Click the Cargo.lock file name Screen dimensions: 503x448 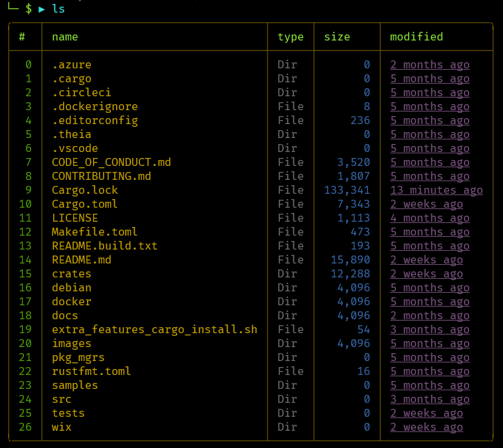[85, 190]
